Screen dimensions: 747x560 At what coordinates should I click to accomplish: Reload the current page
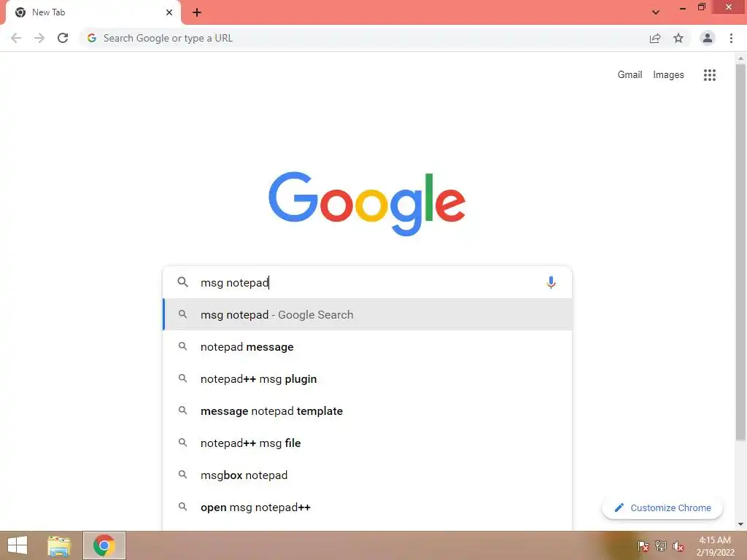(63, 38)
